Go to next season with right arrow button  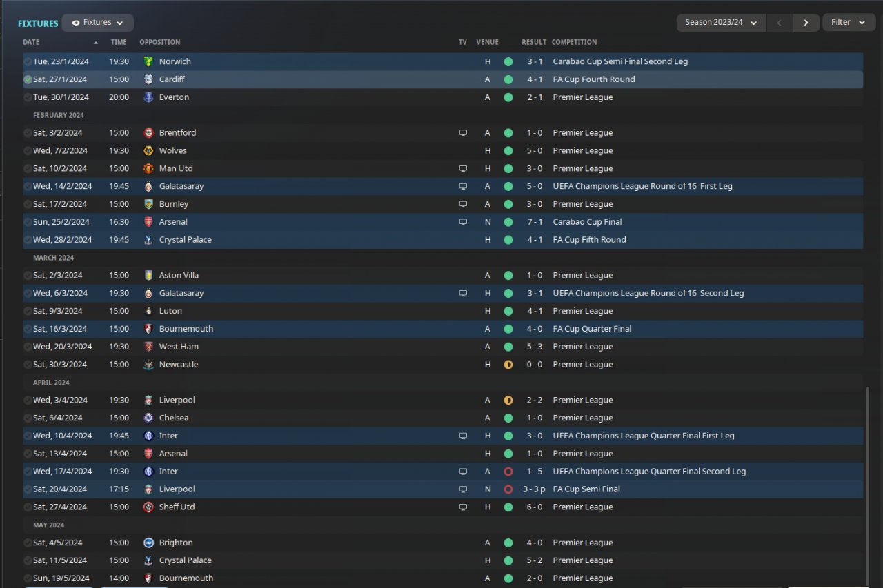pos(806,23)
